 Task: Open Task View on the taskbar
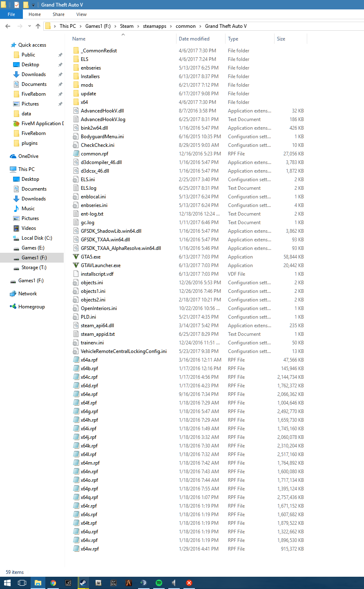(22, 583)
